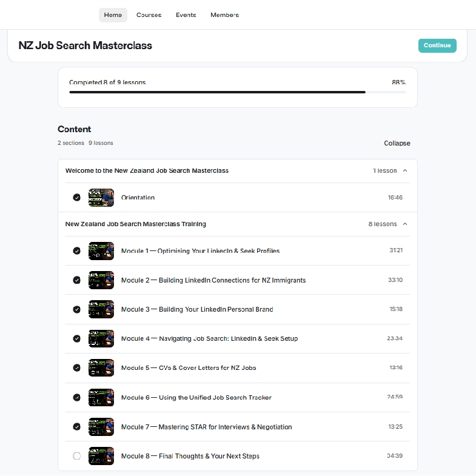
Task: Click the 8 lessons count label
Action: (383, 224)
